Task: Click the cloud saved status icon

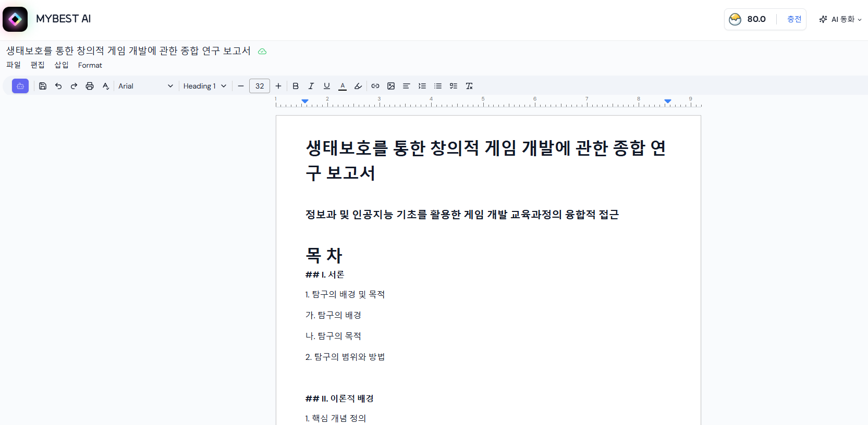Action: 262,51
